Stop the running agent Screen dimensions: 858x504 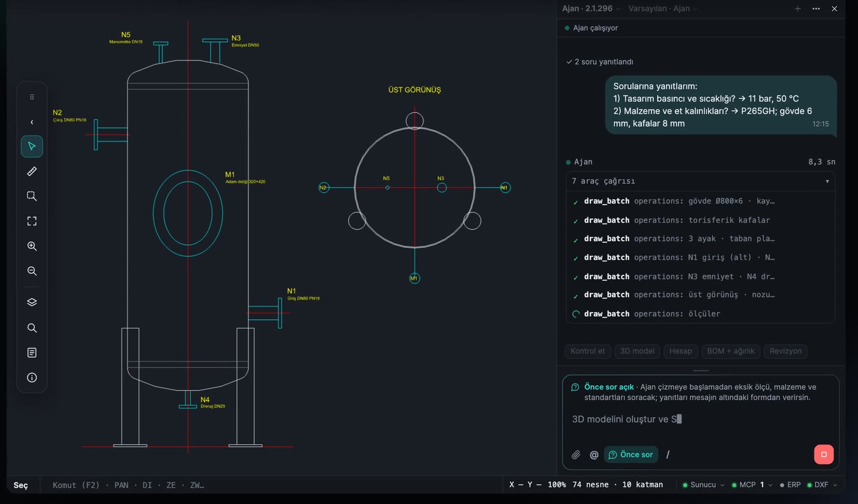coord(824,454)
